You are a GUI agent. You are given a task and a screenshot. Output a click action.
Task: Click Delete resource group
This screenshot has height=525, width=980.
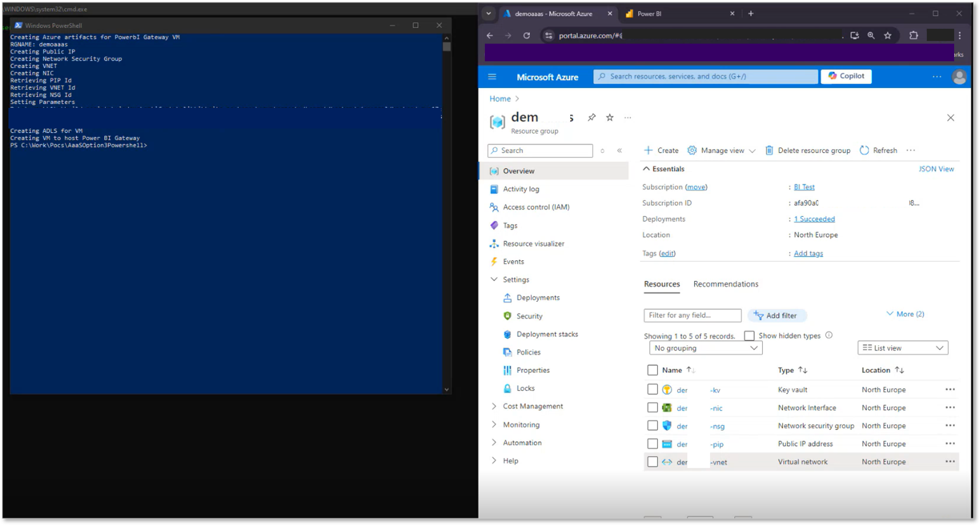(808, 151)
